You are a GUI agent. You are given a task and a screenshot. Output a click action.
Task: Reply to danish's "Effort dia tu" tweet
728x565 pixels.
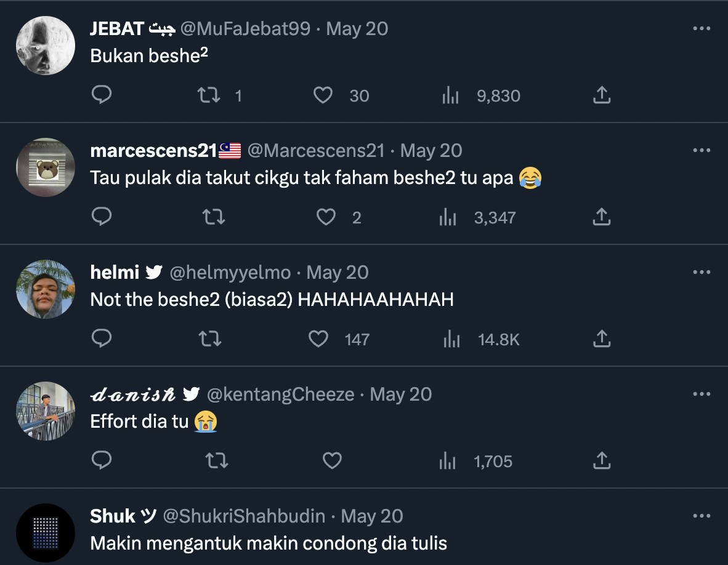click(102, 460)
